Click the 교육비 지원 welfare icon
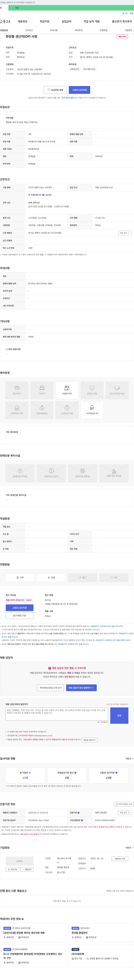This screenshot has height=980, width=134. (x=92, y=390)
